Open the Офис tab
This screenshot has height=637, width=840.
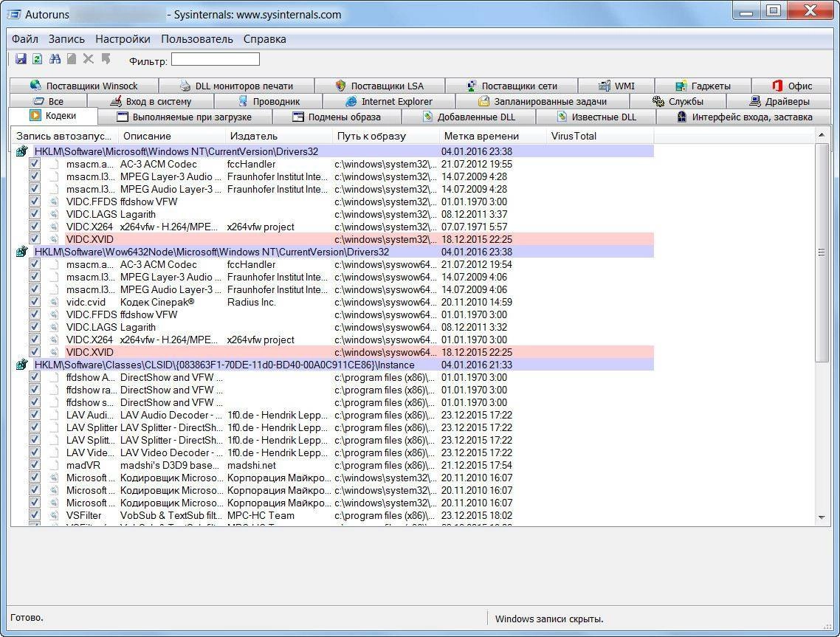click(792, 86)
